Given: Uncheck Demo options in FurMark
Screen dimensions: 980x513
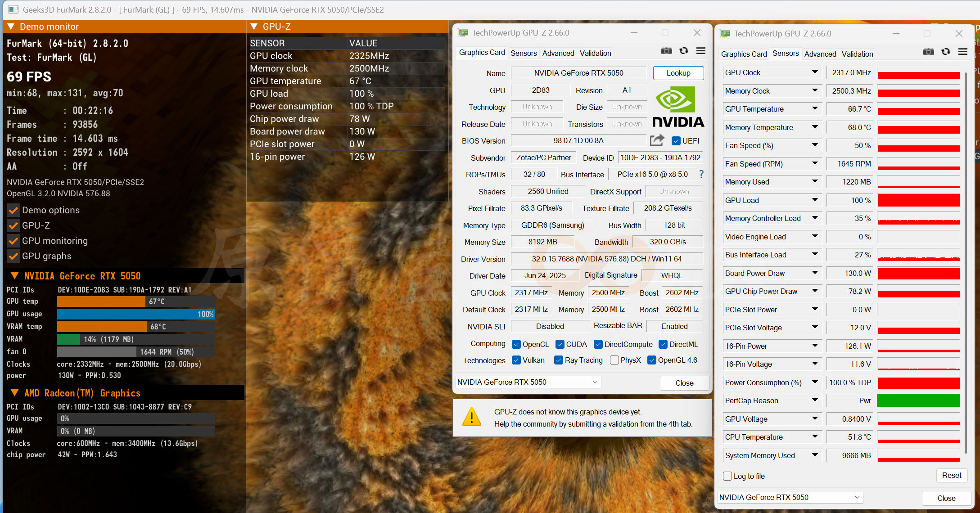Looking at the screenshot, I should click(14, 210).
